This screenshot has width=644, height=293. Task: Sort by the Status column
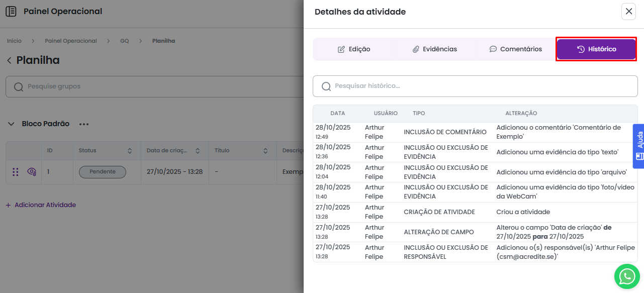coord(130,151)
